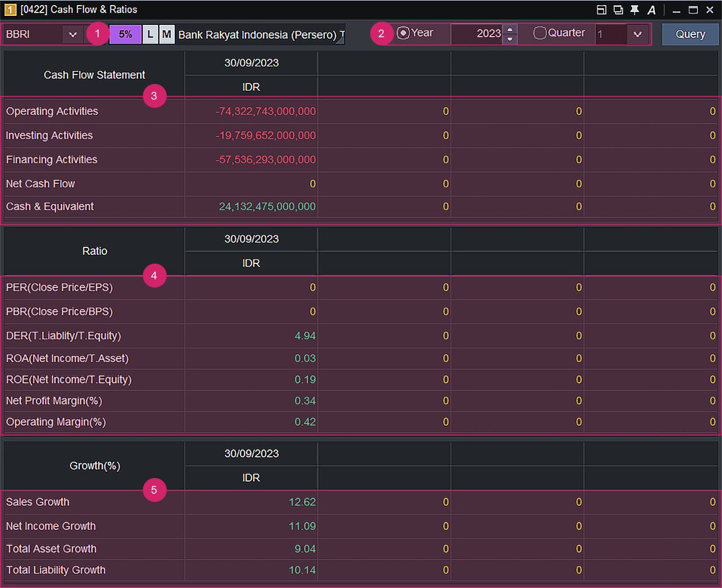Select the Year radio button
The height and width of the screenshot is (588, 722).
click(403, 33)
